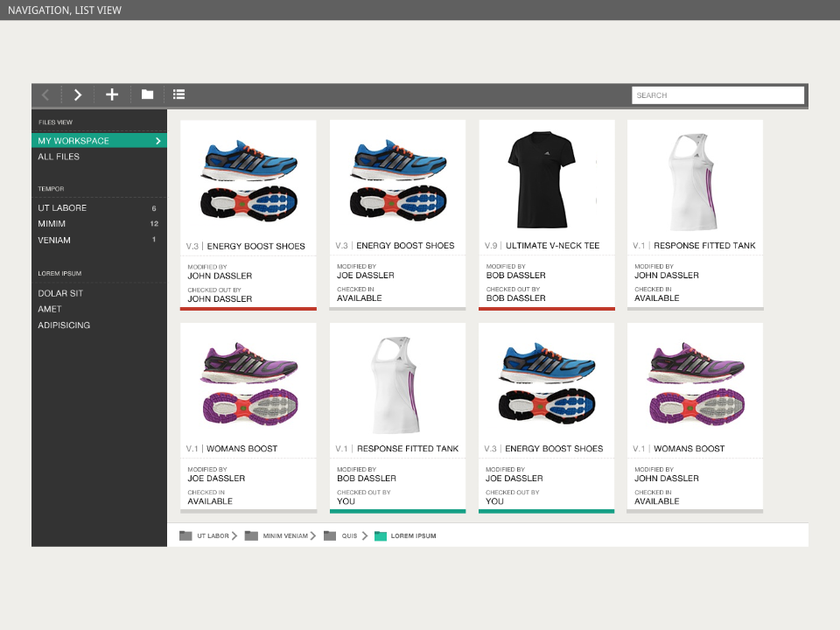Click the green Lorem Ipsum folder icon
Image resolution: width=840 pixels, height=630 pixels.
[381, 535]
